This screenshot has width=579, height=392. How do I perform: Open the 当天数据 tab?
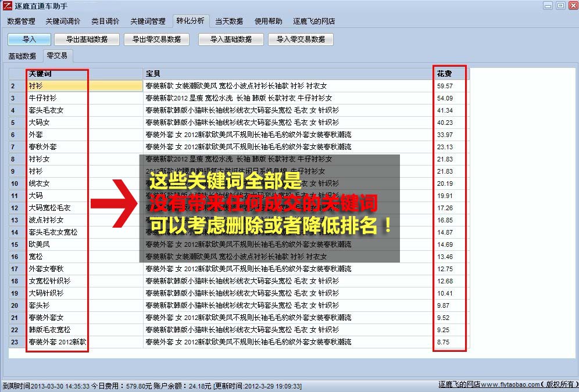click(229, 21)
